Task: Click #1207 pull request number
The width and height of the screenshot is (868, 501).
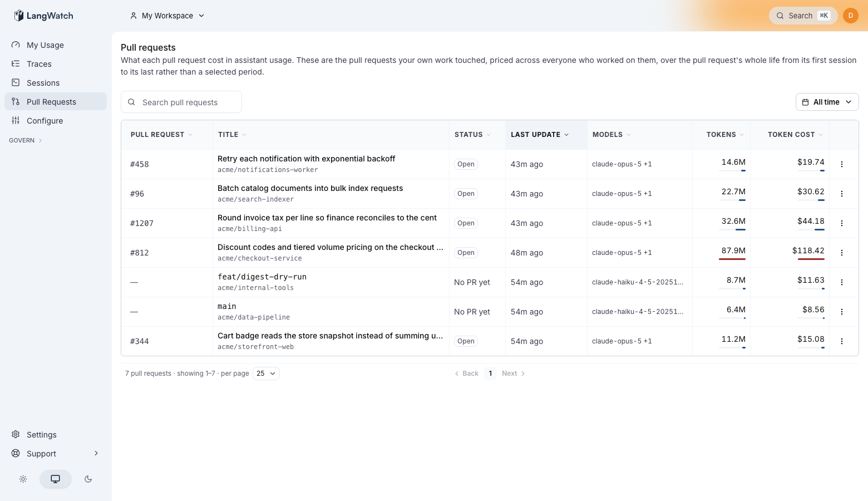Action: point(142,223)
